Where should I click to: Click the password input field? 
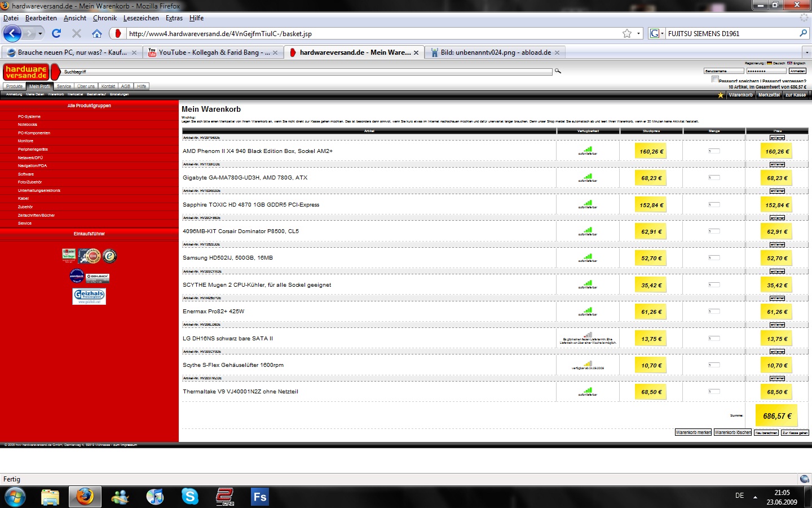click(766, 71)
